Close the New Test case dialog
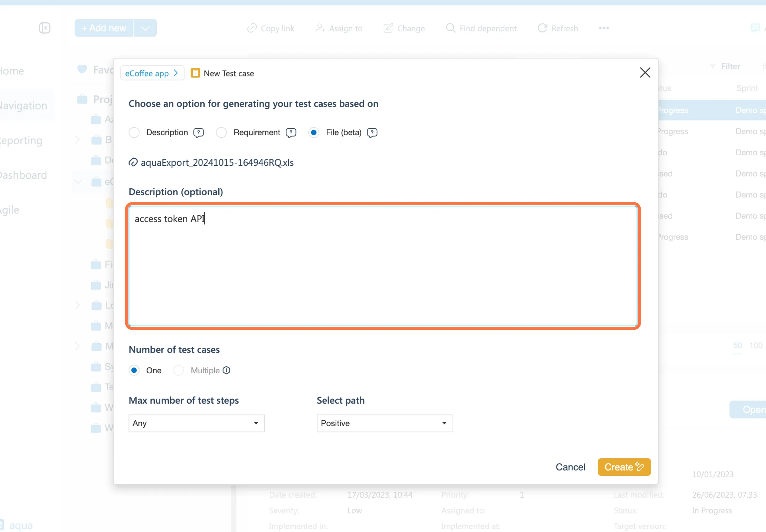The width and height of the screenshot is (766, 532). pyautogui.click(x=645, y=73)
